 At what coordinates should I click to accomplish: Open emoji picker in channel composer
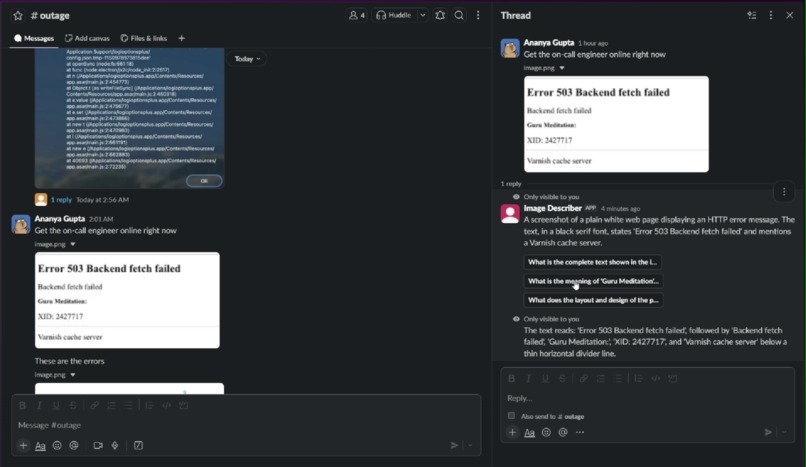(x=57, y=445)
